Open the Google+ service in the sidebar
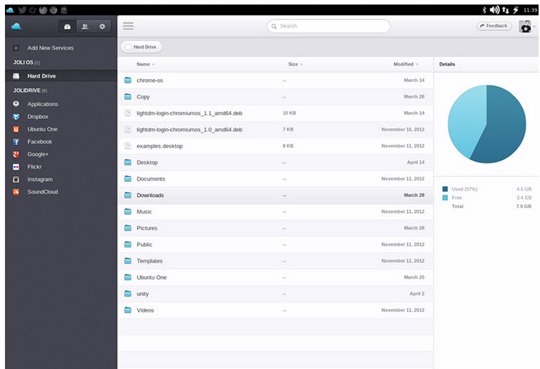Image resolution: width=540 pixels, height=369 pixels. click(38, 154)
